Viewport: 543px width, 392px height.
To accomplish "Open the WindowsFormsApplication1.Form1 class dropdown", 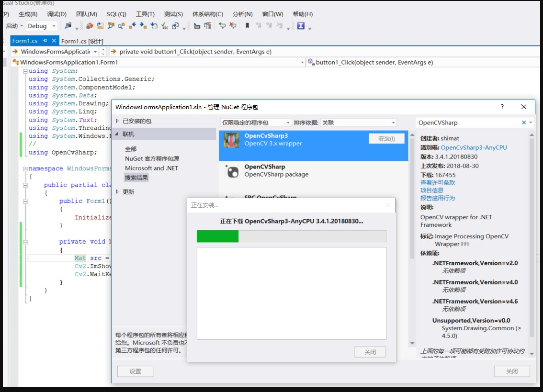I will click(x=302, y=62).
